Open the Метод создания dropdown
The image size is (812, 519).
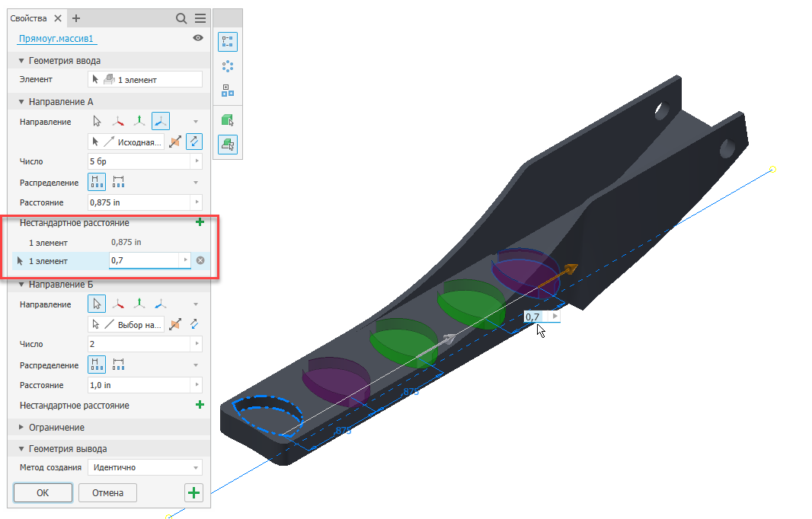tap(145, 467)
